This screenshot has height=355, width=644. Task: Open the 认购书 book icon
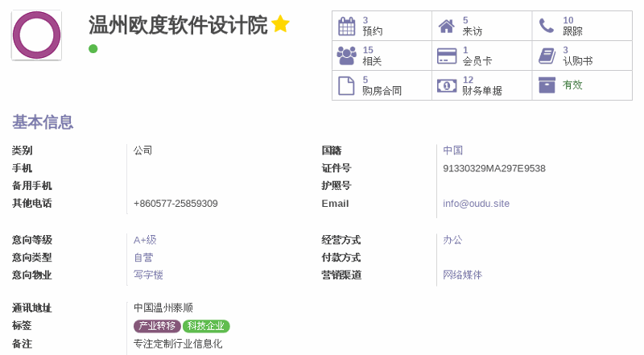tap(547, 56)
